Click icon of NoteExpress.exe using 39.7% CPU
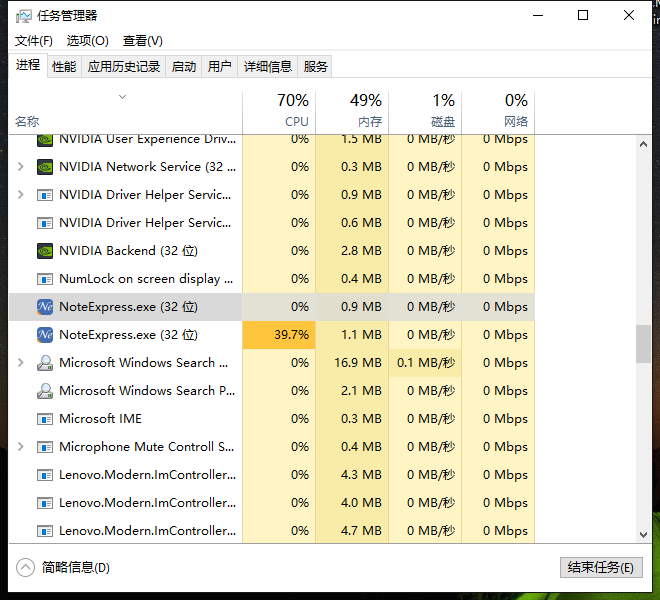The width and height of the screenshot is (660, 600). coord(45,335)
